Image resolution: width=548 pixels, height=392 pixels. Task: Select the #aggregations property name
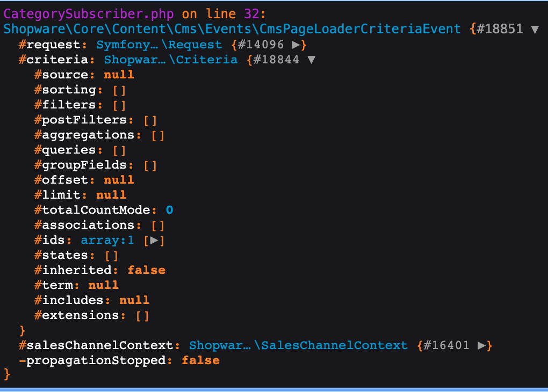pos(84,135)
